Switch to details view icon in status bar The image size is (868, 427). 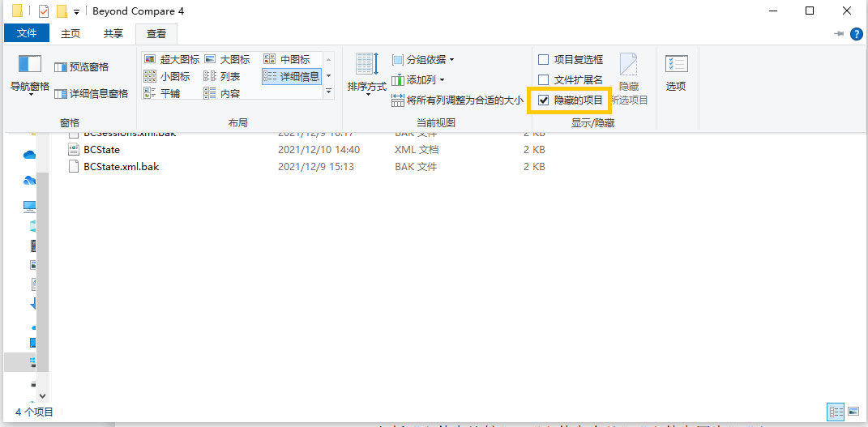coord(836,412)
